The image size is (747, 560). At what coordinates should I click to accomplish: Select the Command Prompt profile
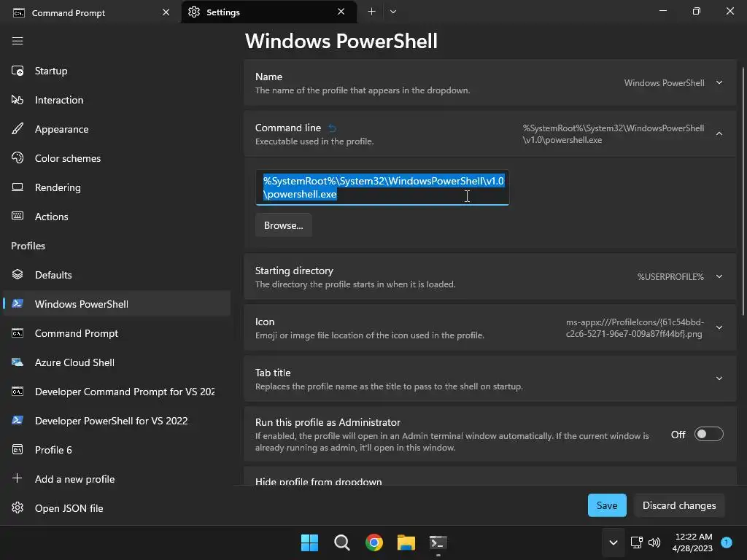(117, 333)
